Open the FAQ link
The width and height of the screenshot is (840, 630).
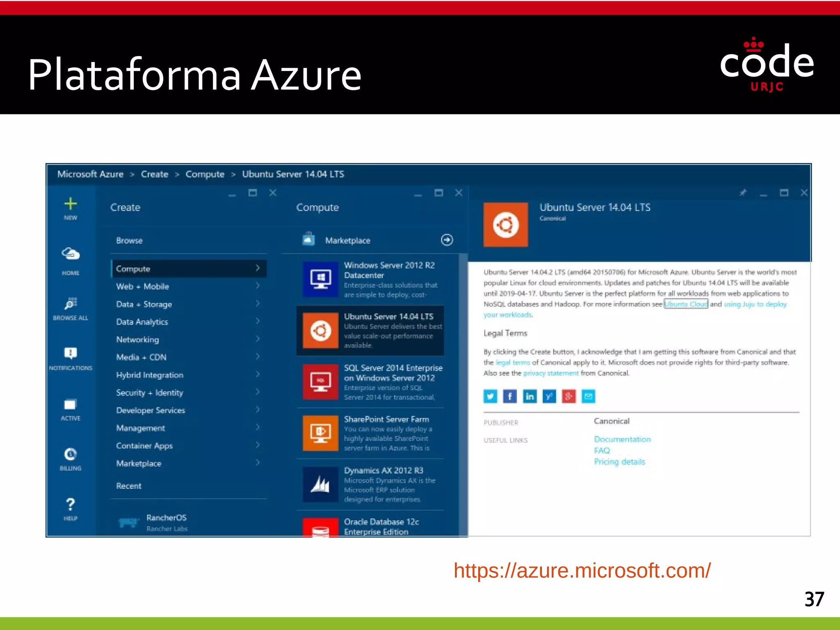coord(602,450)
